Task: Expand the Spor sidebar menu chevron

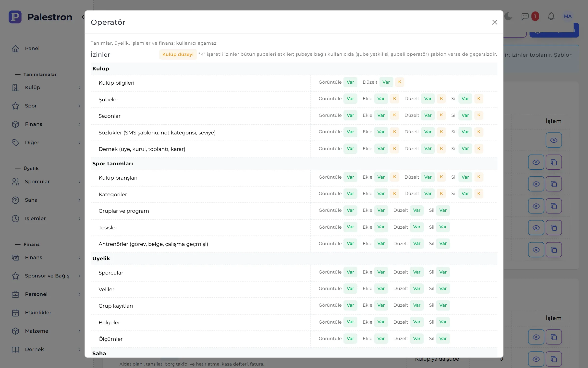Action: tap(79, 106)
